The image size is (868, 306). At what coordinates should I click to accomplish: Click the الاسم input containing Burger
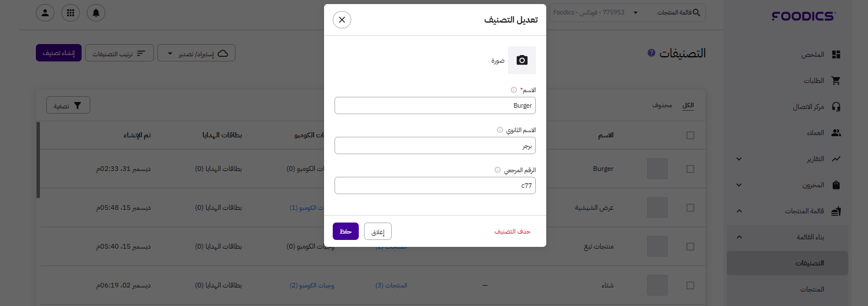tap(435, 105)
